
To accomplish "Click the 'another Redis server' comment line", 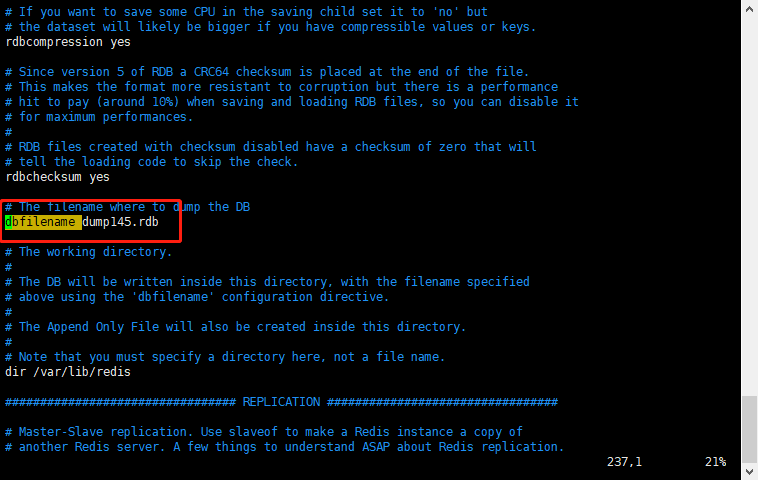I will pos(284,447).
